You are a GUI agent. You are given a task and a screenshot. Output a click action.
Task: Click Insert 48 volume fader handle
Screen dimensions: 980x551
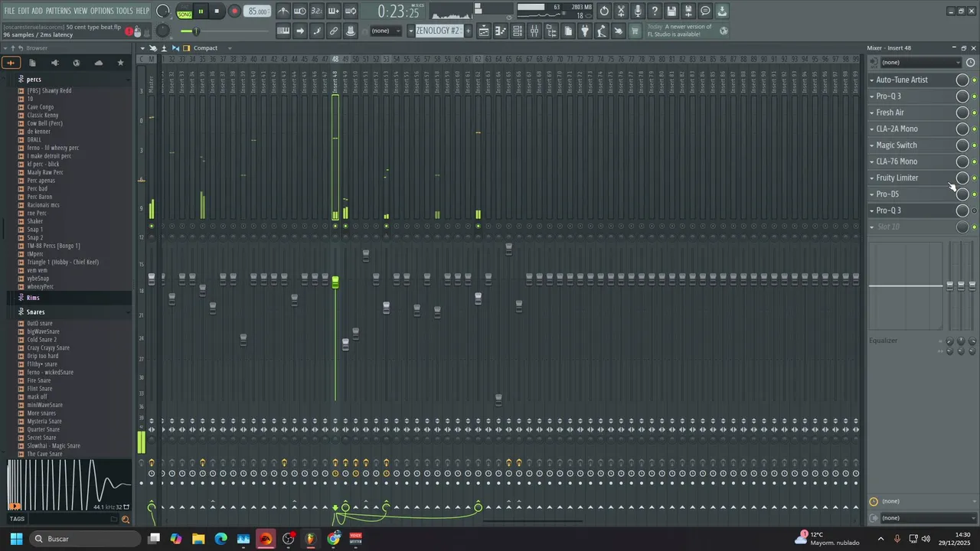point(335,282)
